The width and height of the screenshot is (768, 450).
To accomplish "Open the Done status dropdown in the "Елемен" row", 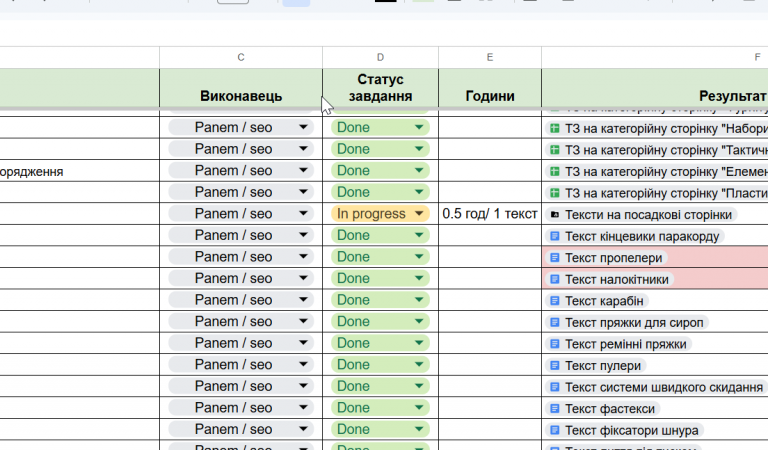I will click(380, 170).
